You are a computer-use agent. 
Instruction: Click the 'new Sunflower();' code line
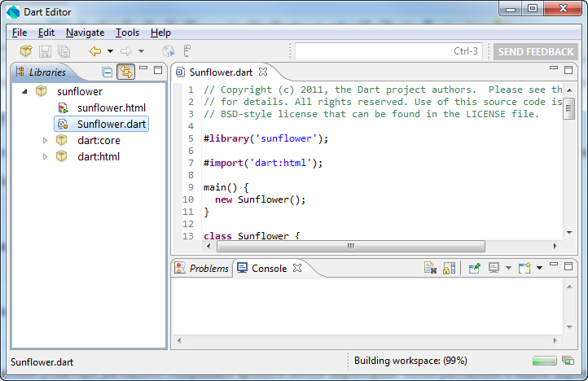pos(261,199)
